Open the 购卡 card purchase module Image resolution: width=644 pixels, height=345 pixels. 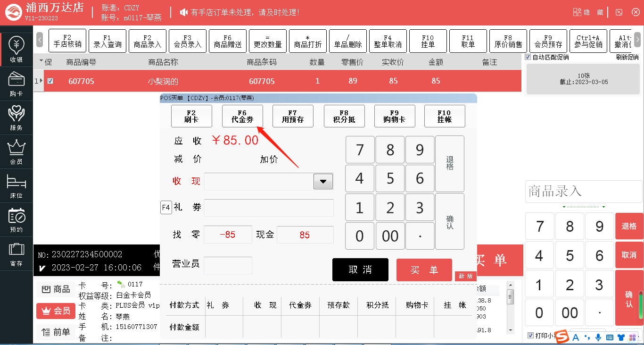pos(17,84)
